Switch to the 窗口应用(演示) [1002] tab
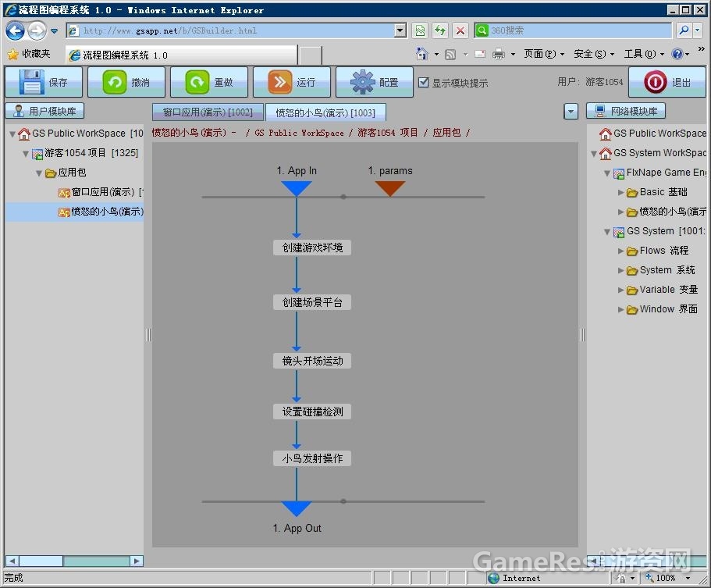This screenshot has height=588, width=711. (x=208, y=112)
